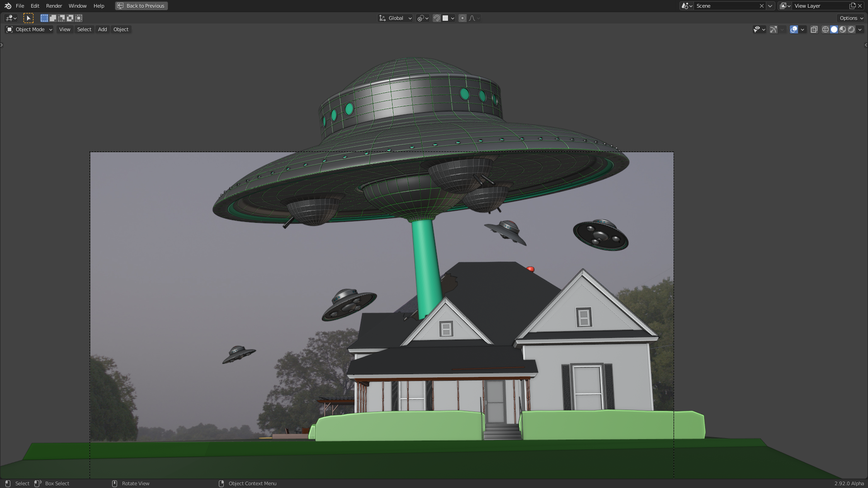
Task: Switch to Rendered viewport shading
Action: (851, 29)
